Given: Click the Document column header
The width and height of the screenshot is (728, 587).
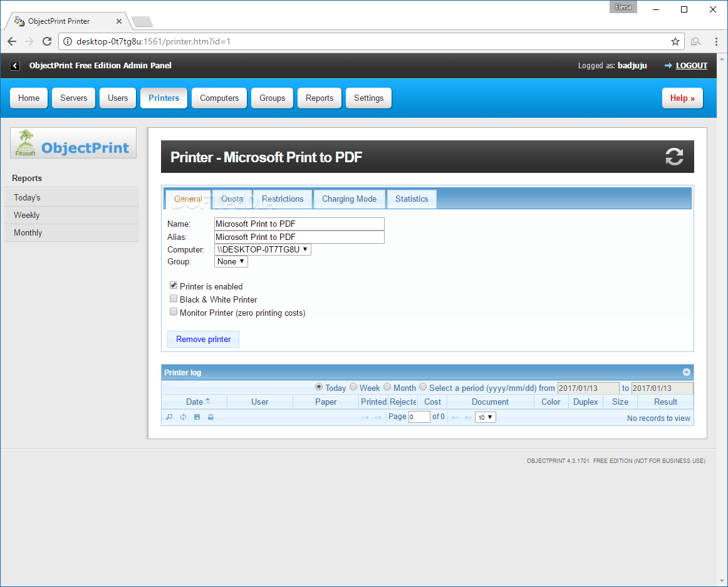Looking at the screenshot, I should click(491, 402).
